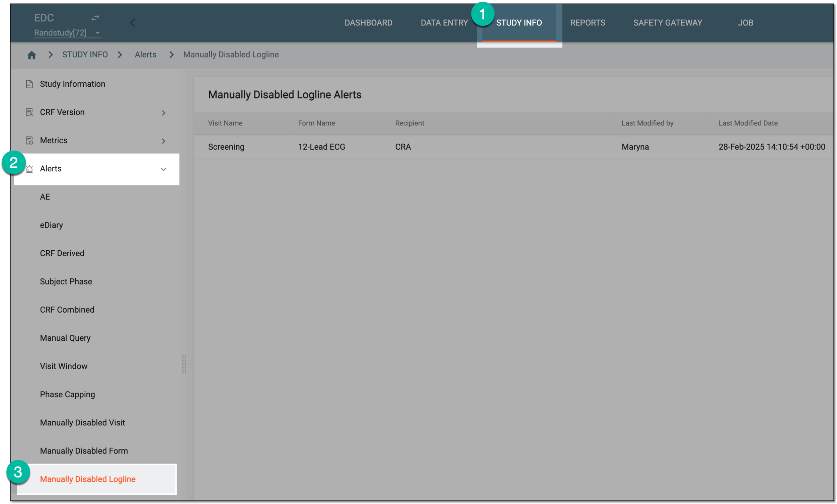Expand the CRF Version submenu chevron

163,112
